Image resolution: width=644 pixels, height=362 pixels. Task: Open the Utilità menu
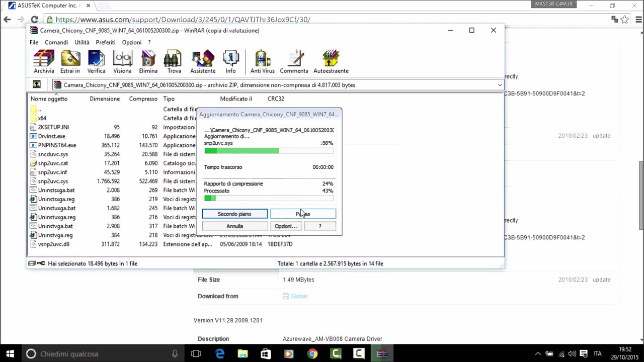[82, 42]
